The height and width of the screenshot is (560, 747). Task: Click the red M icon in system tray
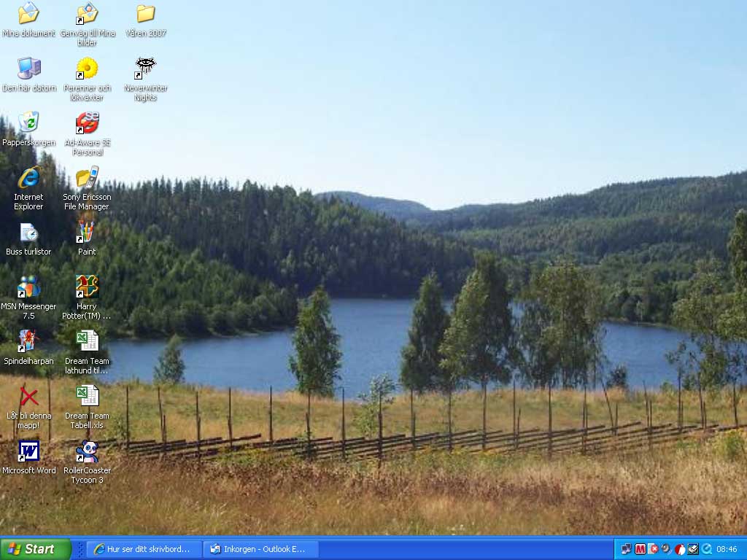pos(640,549)
